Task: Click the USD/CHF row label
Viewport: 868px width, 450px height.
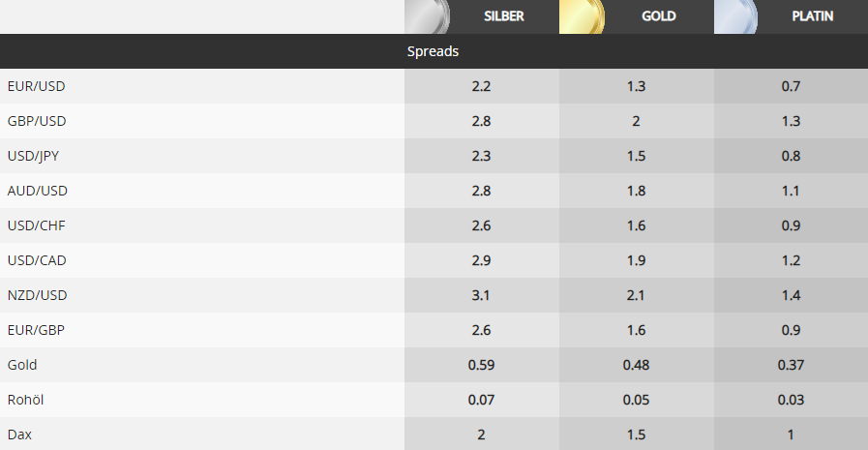Action: click(37, 225)
